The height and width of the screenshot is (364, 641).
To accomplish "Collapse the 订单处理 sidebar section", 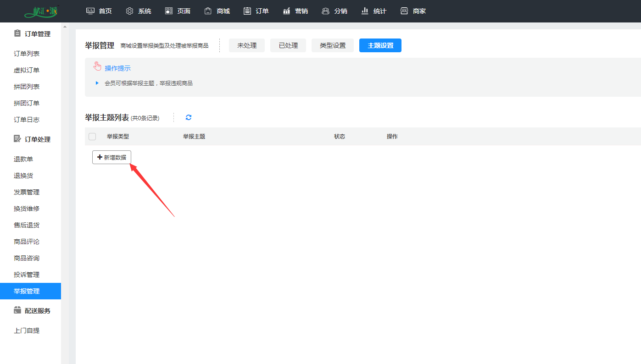I will click(32, 139).
